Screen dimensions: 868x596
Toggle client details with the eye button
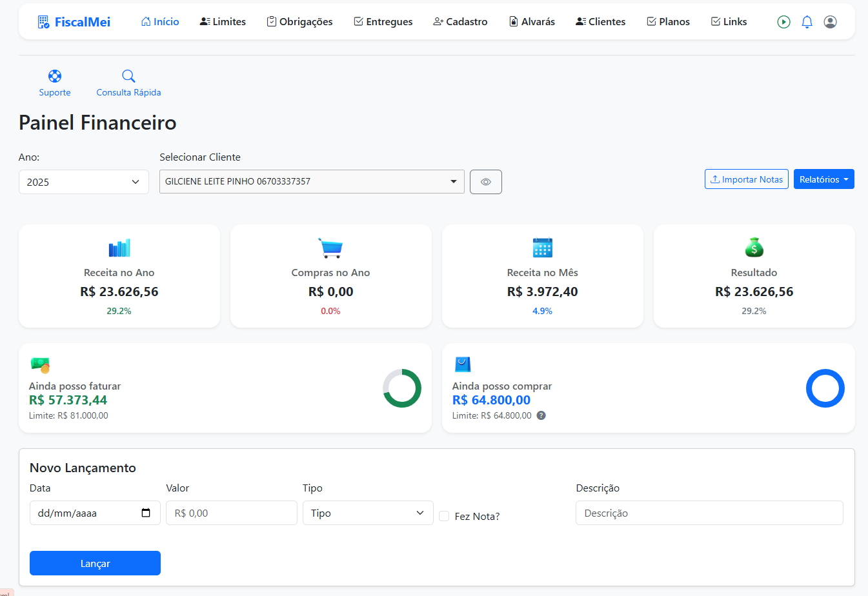pos(486,181)
